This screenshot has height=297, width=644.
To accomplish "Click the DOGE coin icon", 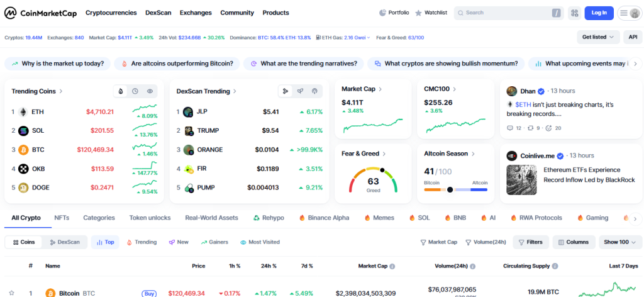I will click(23, 188).
